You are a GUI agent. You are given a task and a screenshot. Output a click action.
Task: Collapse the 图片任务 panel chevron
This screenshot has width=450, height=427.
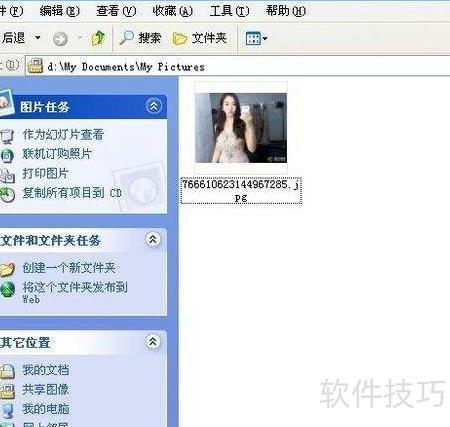click(154, 106)
